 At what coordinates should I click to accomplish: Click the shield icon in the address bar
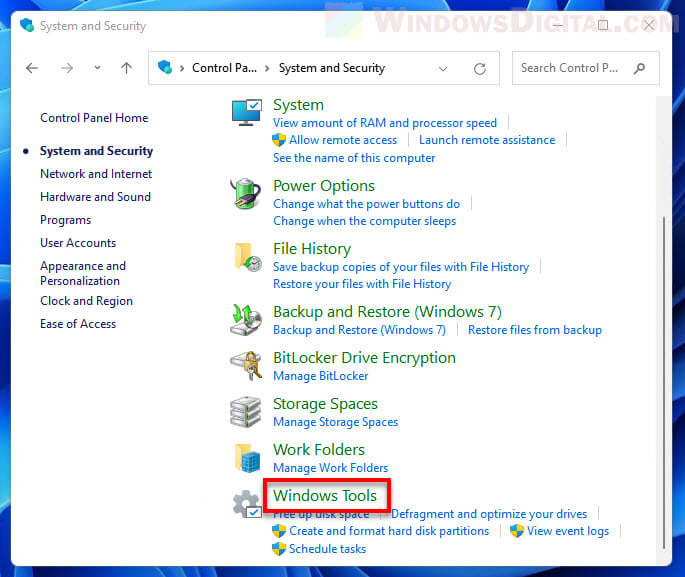click(x=165, y=67)
